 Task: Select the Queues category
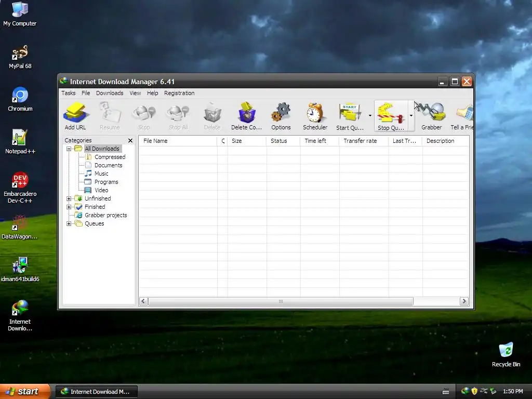click(x=95, y=223)
